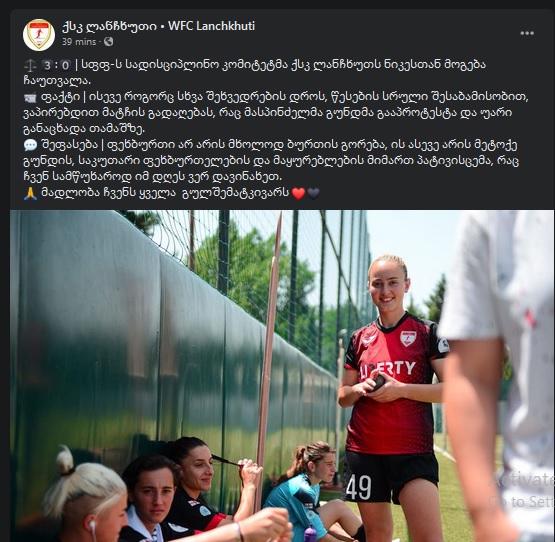Click the red heart emoji
The height and width of the screenshot is (542, 555).
click(x=298, y=193)
